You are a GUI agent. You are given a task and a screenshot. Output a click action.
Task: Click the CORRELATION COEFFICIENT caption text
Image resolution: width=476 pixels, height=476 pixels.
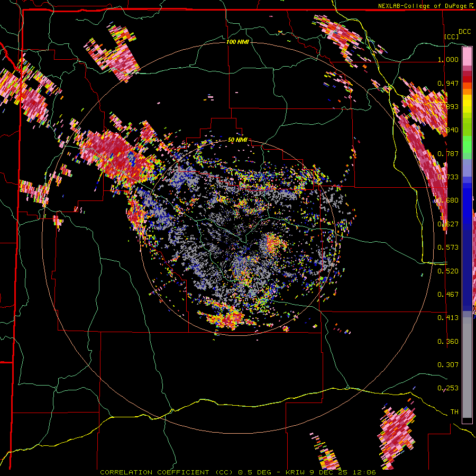[x=154, y=472]
